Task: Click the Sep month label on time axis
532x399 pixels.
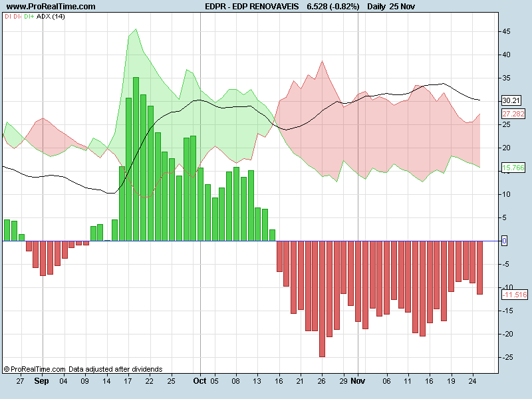Action: [41, 380]
